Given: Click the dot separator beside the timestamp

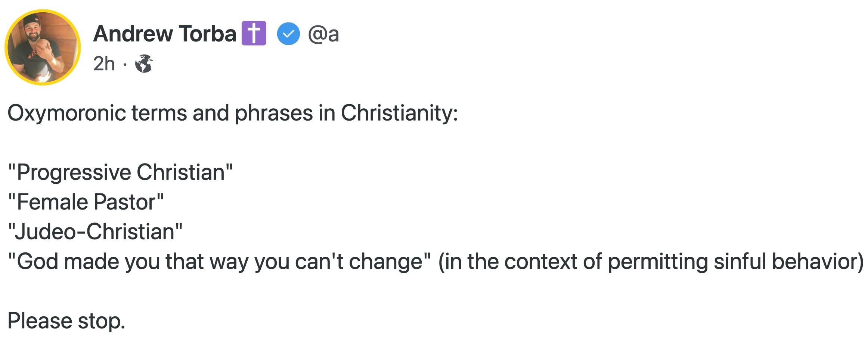Looking at the screenshot, I should (125, 65).
